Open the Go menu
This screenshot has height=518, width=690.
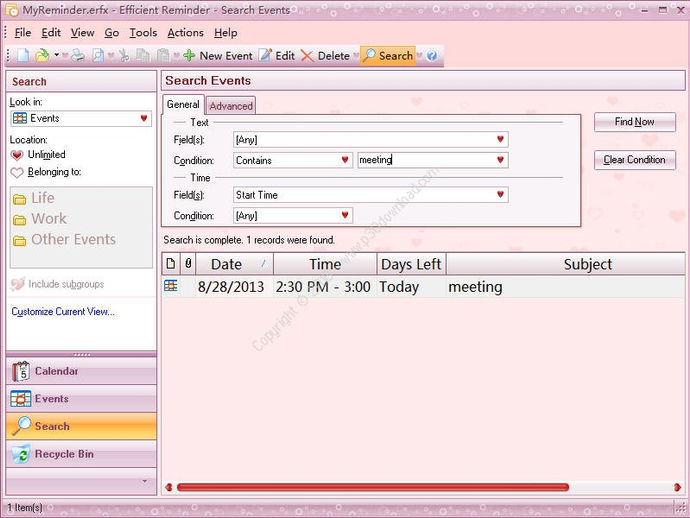(112, 33)
